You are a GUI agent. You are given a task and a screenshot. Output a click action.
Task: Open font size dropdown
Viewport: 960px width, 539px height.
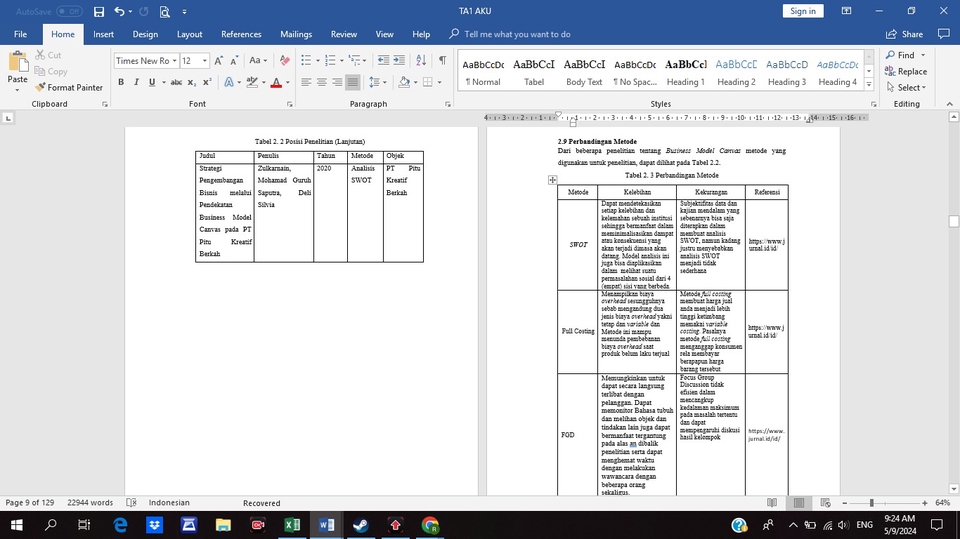204,61
